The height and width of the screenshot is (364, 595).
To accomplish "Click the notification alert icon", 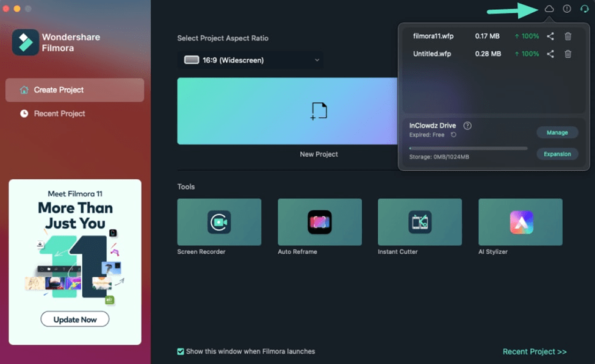I will click(x=567, y=9).
